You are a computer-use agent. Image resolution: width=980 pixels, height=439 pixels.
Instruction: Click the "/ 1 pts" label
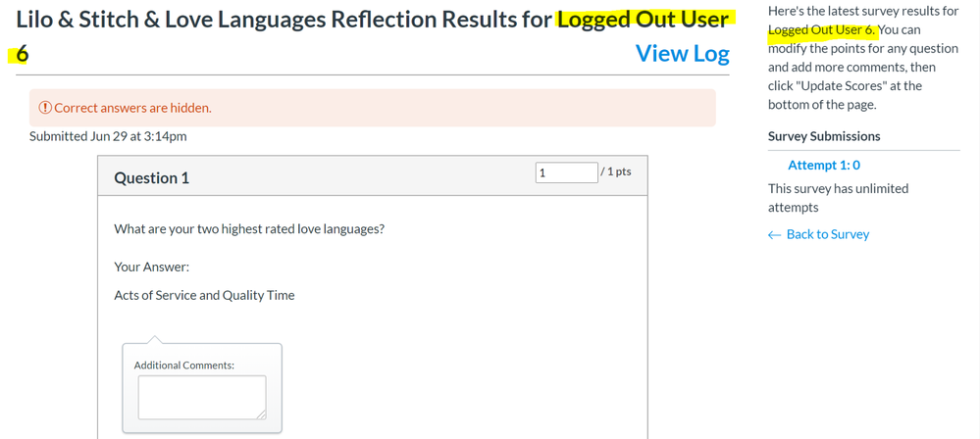pyautogui.click(x=616, y=171)
